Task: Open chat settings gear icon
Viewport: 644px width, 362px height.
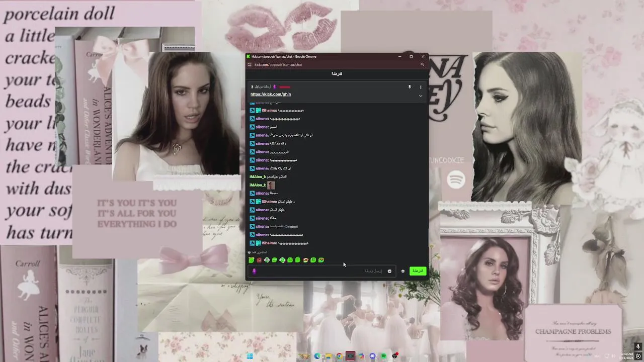Action: [403, 271]
